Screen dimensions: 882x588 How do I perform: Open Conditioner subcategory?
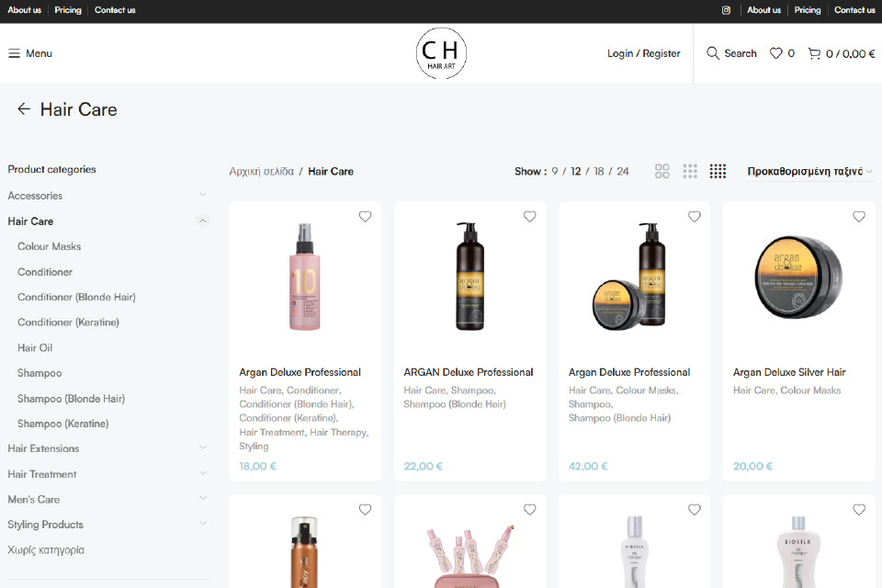tap(45, 272)
